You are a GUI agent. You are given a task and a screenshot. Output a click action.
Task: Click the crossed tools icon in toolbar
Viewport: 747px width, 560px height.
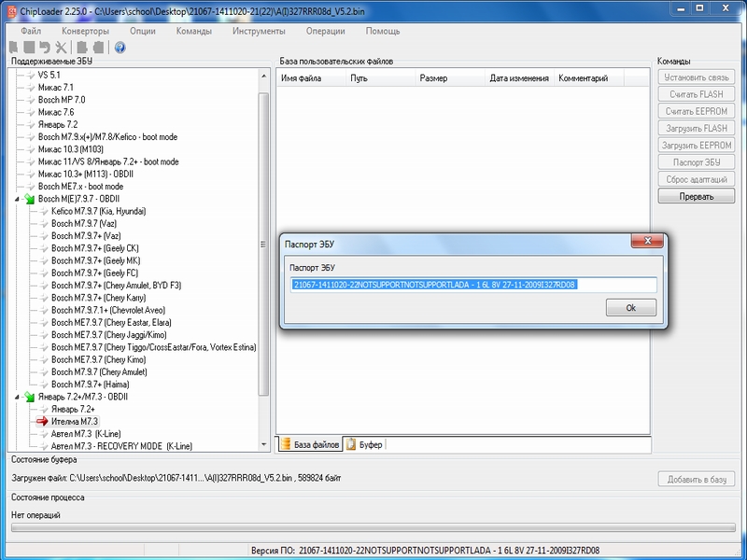pos(61,48)
